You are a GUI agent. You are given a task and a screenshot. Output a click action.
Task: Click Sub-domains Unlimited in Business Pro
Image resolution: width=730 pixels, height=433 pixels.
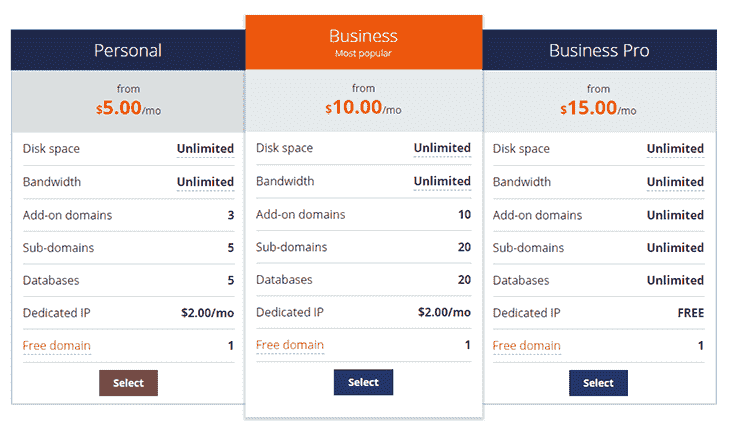point(675,248)
